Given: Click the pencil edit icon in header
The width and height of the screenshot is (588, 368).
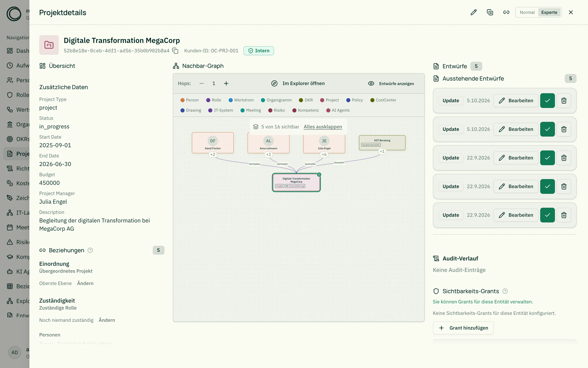Looking at the screenshot, I should [x=473, y=12].
